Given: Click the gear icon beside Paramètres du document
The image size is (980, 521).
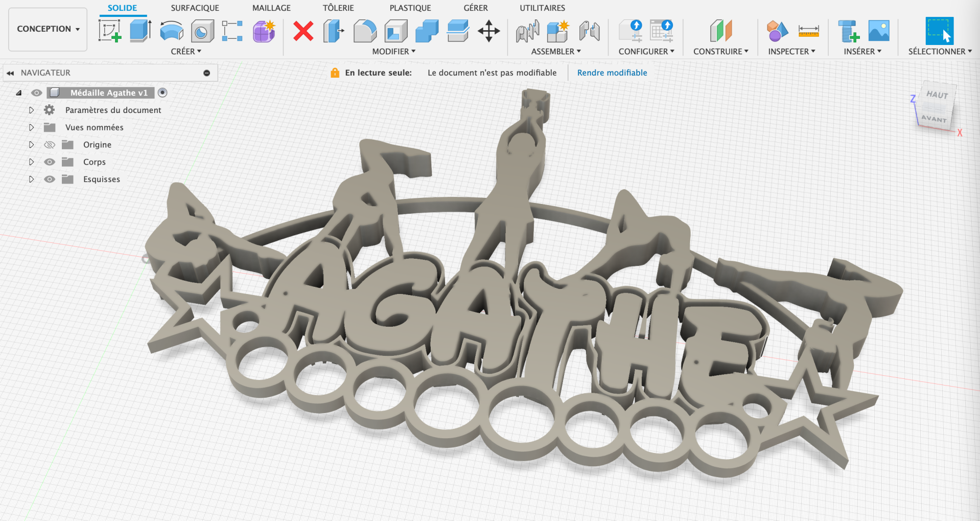Looking at the screenshot, I should [x=49, y=110].
